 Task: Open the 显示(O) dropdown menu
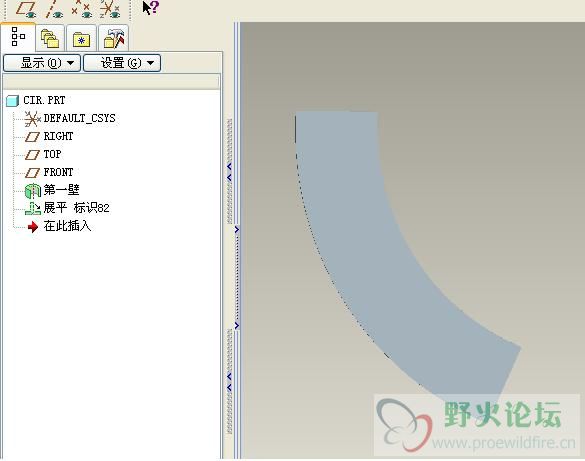(42, 63)
